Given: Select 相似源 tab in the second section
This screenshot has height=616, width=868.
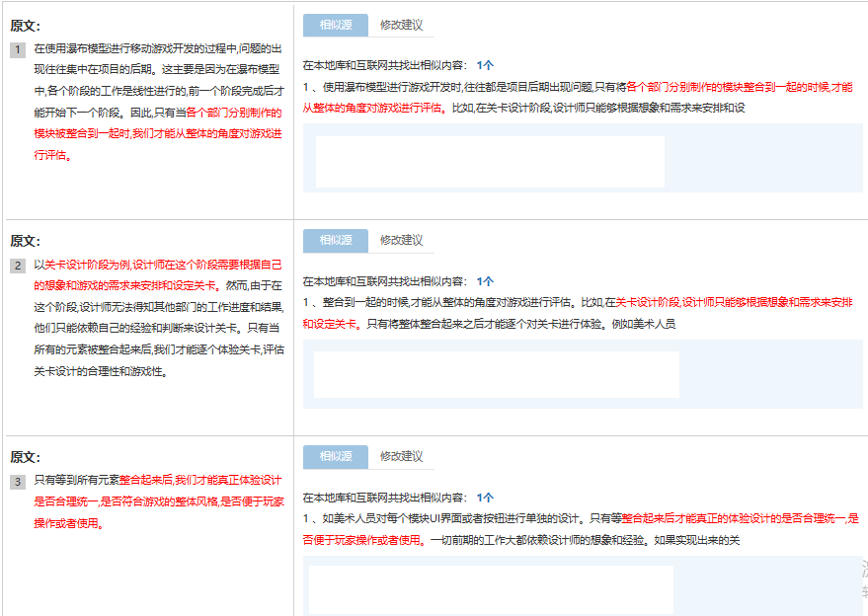Looking at the screenshot, I should tap(335, 241).
